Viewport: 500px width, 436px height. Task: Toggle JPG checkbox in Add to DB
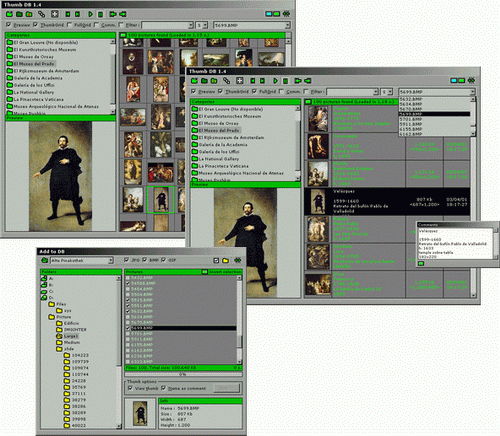[x=126, y=260]
